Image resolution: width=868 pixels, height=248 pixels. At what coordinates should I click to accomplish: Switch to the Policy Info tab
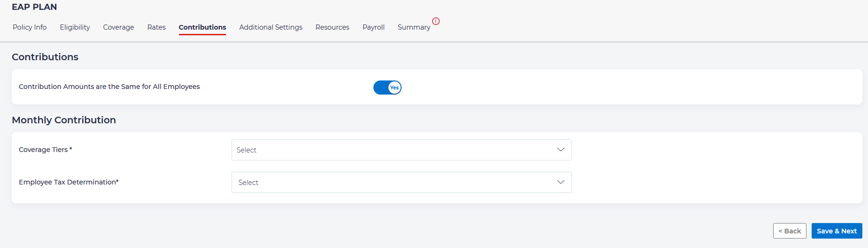pyautogui.click(x=30, y=27)
